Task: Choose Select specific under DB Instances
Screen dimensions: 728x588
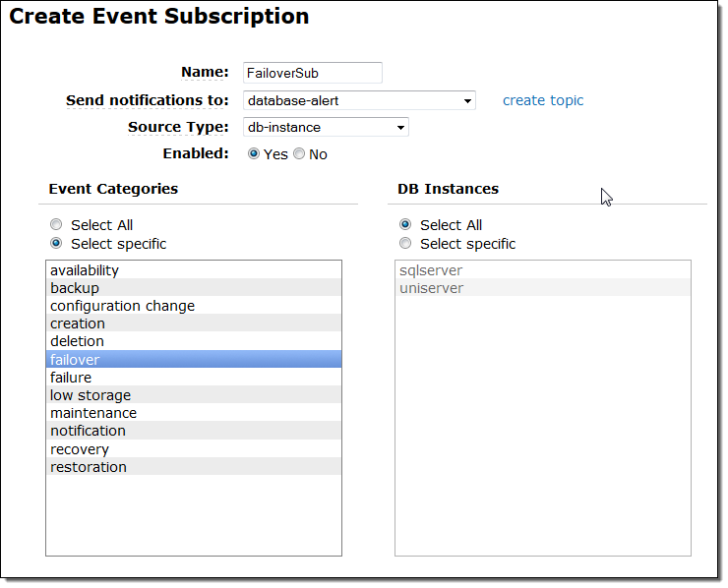Action: (405, 244)
